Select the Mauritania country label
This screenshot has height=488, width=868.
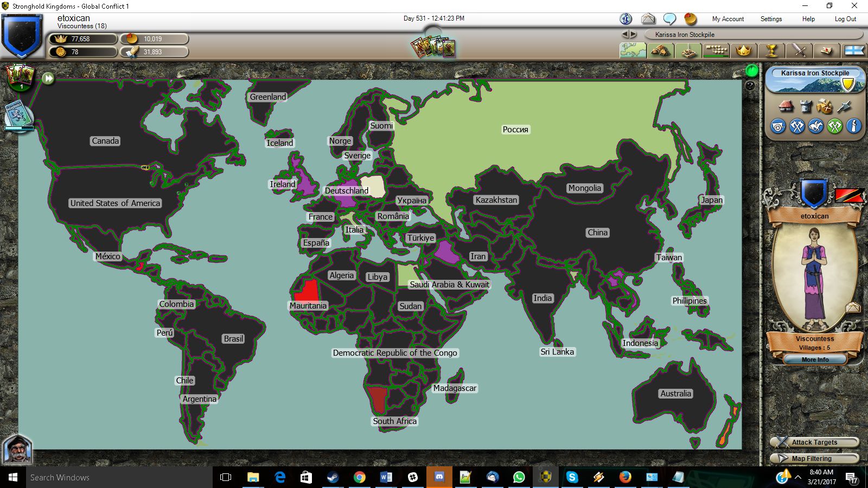[308, 306]
